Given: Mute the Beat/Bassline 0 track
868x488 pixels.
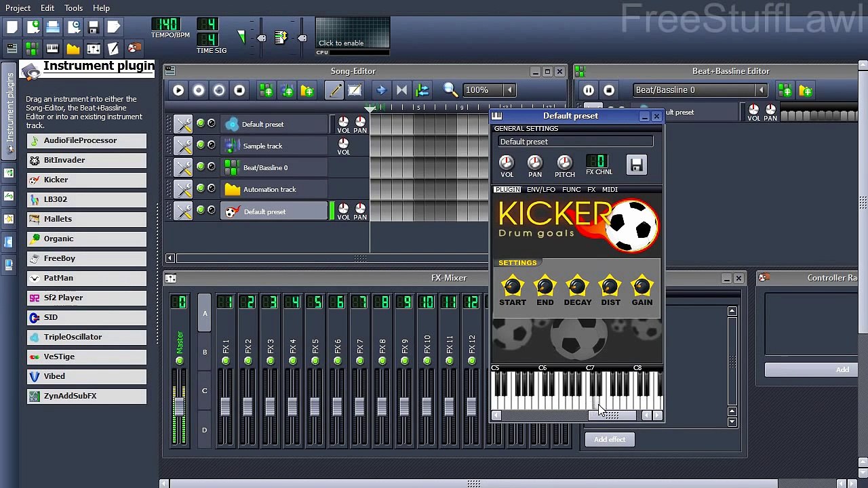Looking at the screenshot, I should click(x=200, y=167).
